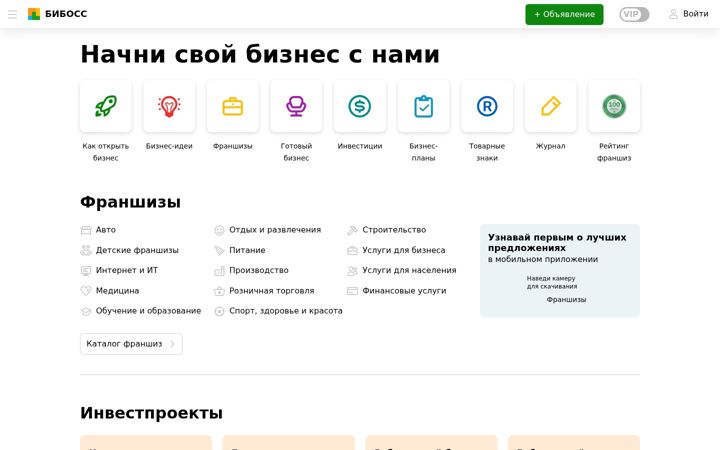Image resolution: width=720 pixels, height=450 pixels.
Task: Click the БИБОСС site name text
Action: point(66,14)
